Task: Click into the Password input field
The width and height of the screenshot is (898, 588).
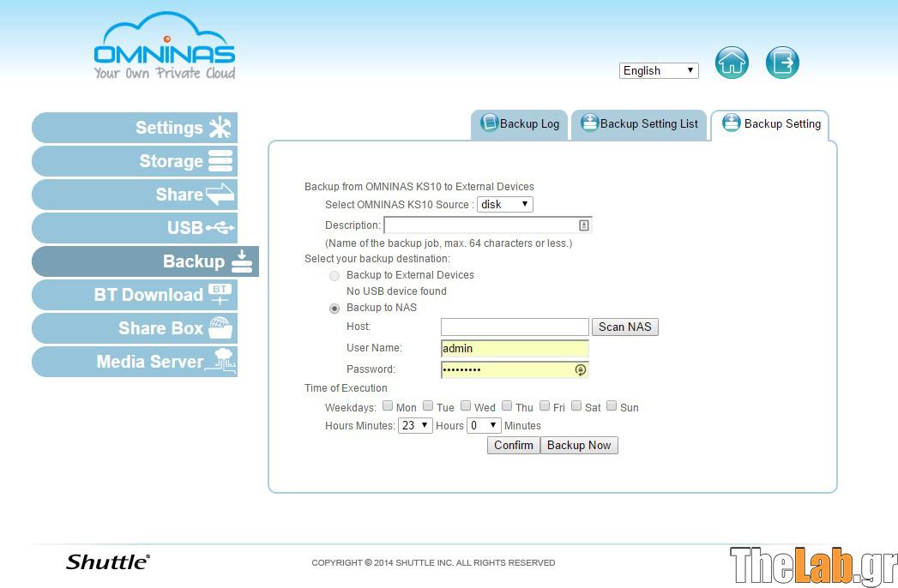Action: 515,370
